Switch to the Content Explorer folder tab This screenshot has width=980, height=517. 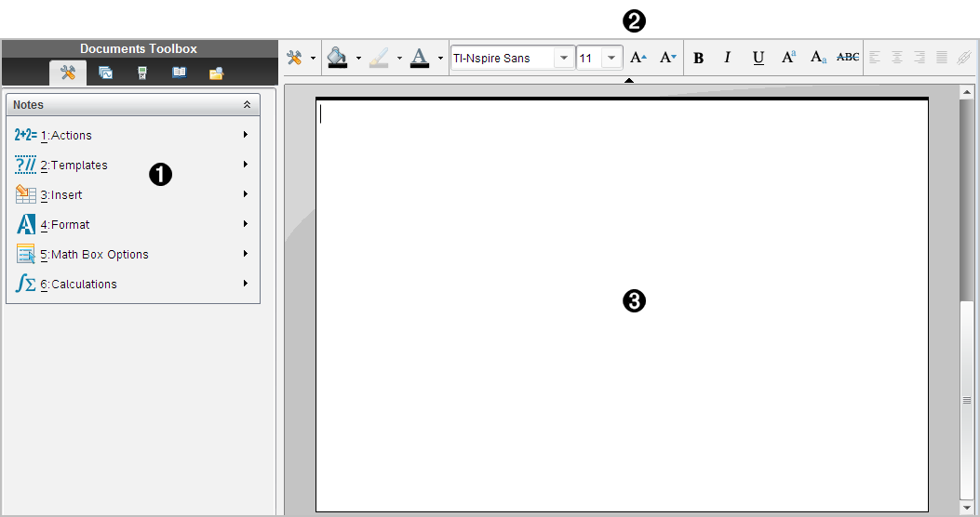[x=216, y=73]
